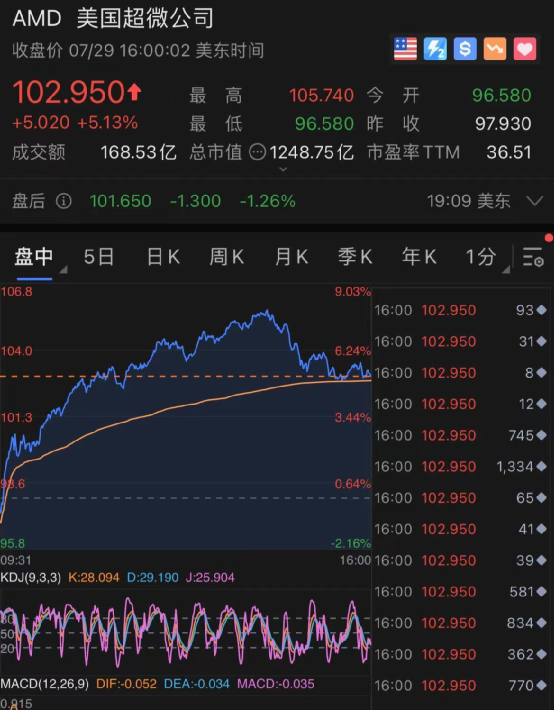Tap the trade row with volume 834
The height and width of the screenshot is (710, 554).
tap(461, 623)
